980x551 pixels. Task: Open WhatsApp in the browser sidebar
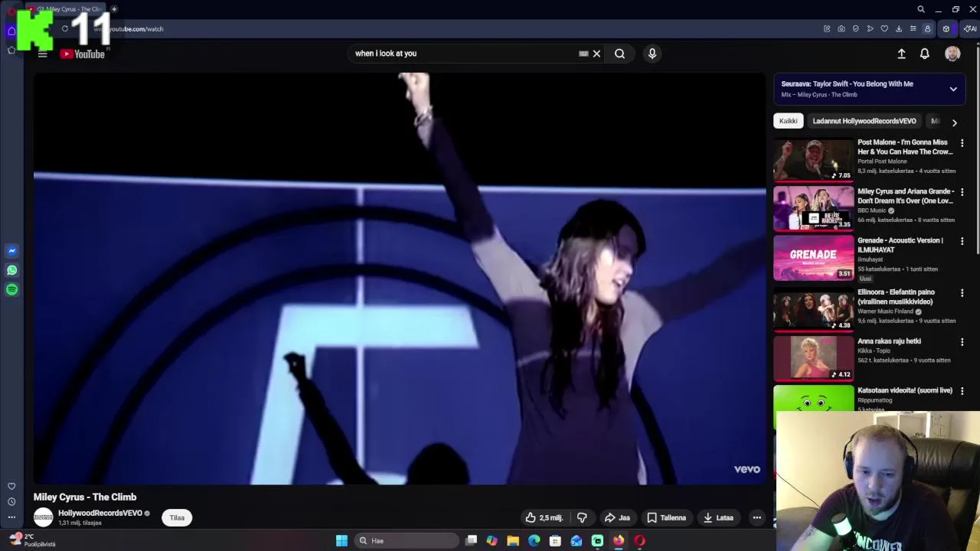tap(11, 270)
